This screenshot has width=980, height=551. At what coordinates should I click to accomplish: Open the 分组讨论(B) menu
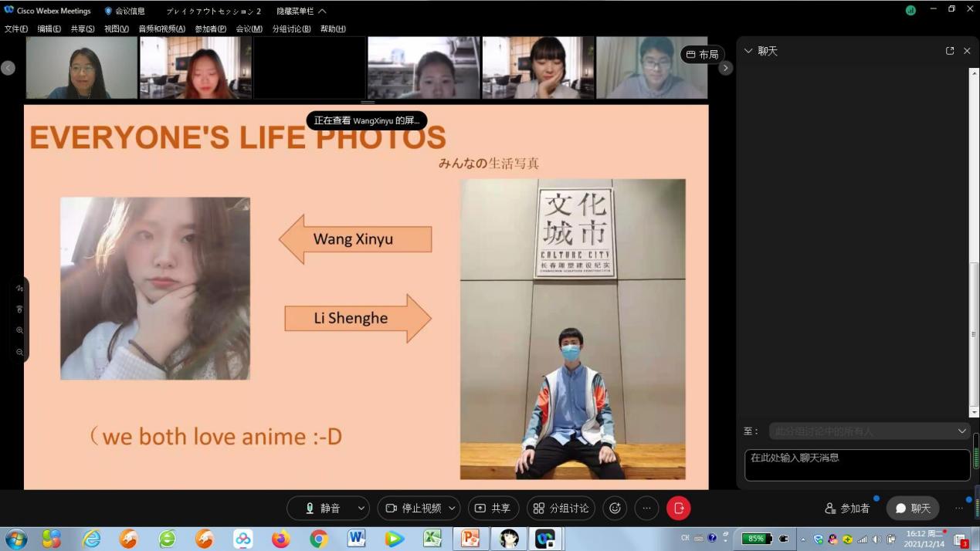point(291,29)
